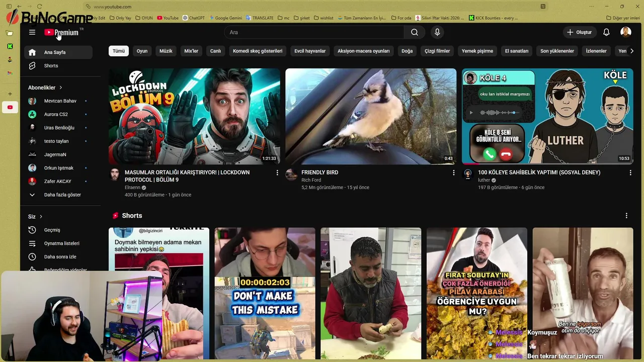Expand the Abonelikler section chevron
The width and height of the screenshot is (644, 362).
[x=61, y=87]
